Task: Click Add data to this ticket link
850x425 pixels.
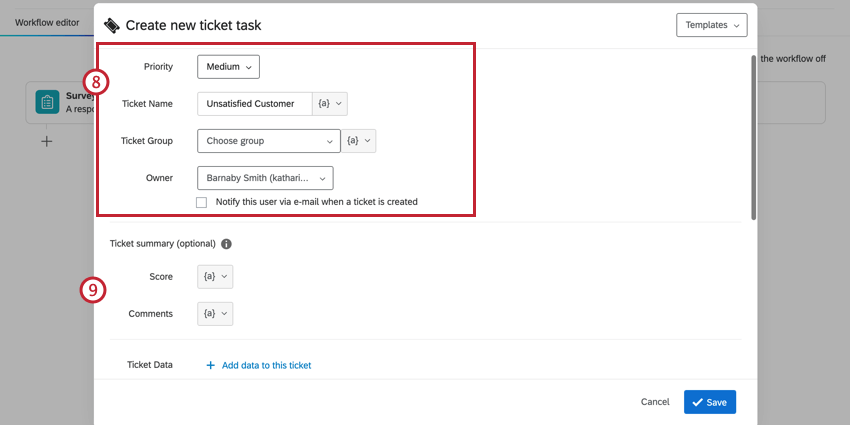Action: click(x=266, y=366)
